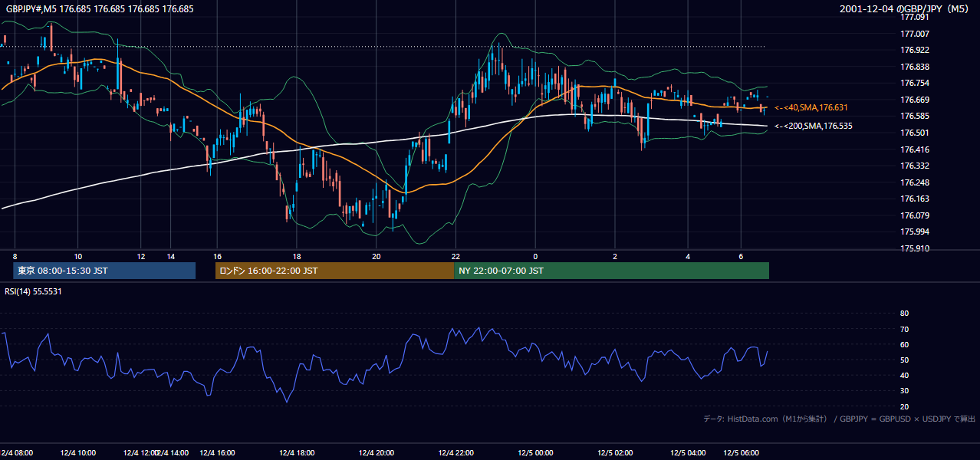
Task: Click hour label 8 under price chart
Action: 15,256
